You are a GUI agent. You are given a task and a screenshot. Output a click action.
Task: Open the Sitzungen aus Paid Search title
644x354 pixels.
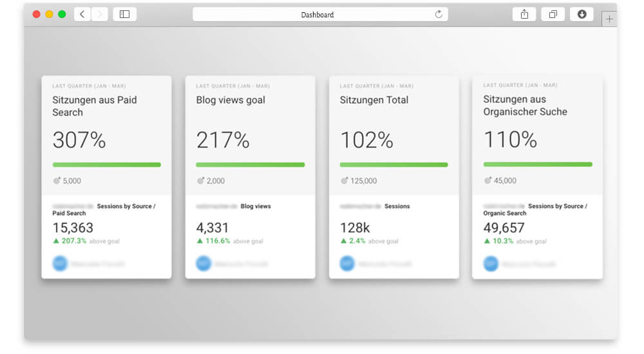click(x=95, y=106)
